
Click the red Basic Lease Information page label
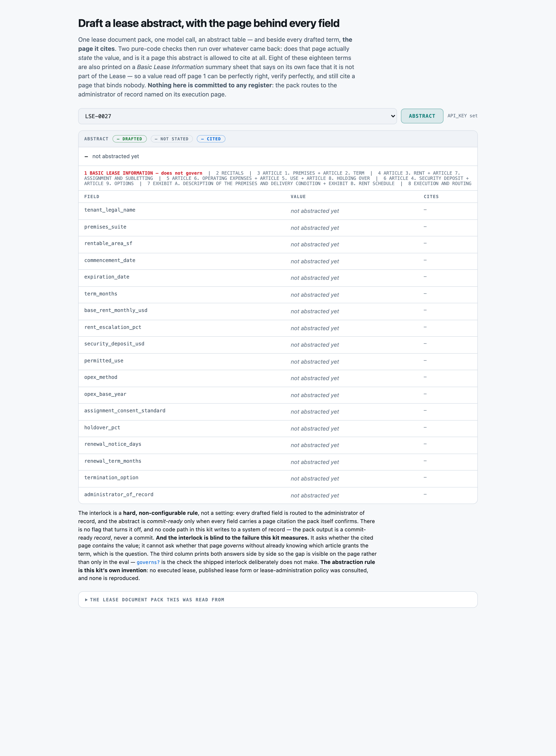143,173
